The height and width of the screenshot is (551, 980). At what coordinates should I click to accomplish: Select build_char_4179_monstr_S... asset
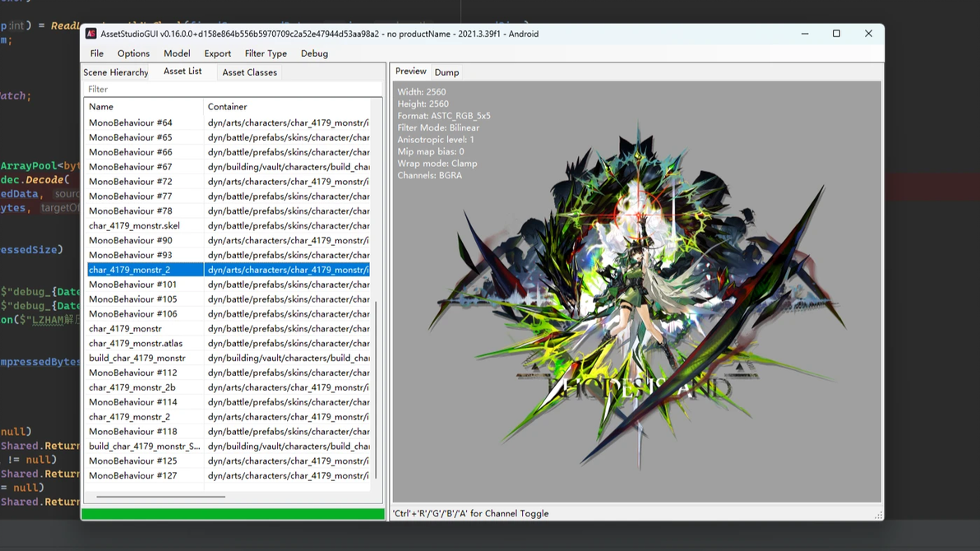[228, 446]
